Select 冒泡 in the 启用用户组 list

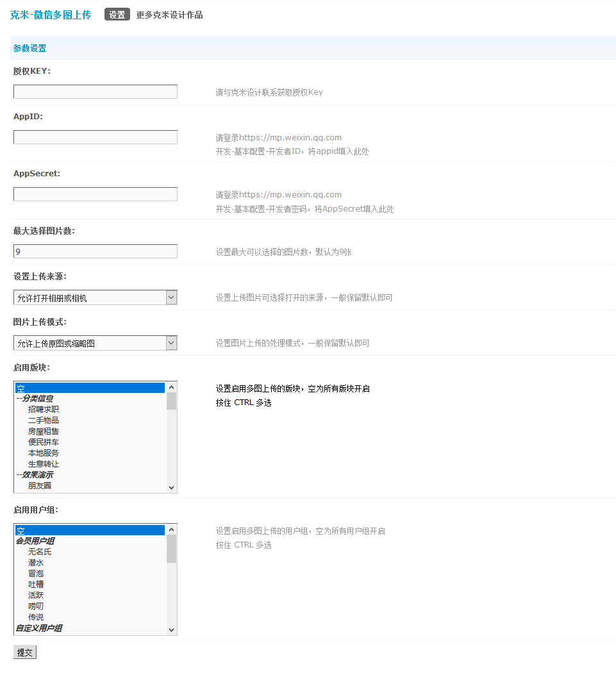tap(36, 574)
